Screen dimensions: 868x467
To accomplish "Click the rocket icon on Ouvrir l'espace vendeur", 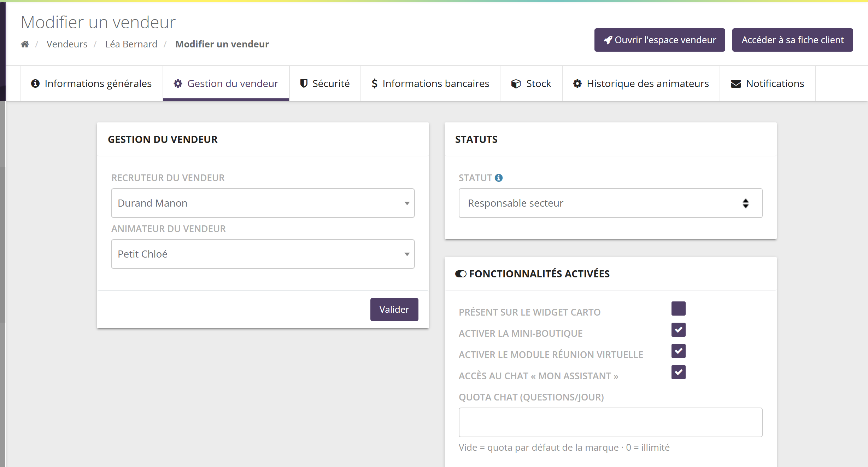I will point(608,40).
